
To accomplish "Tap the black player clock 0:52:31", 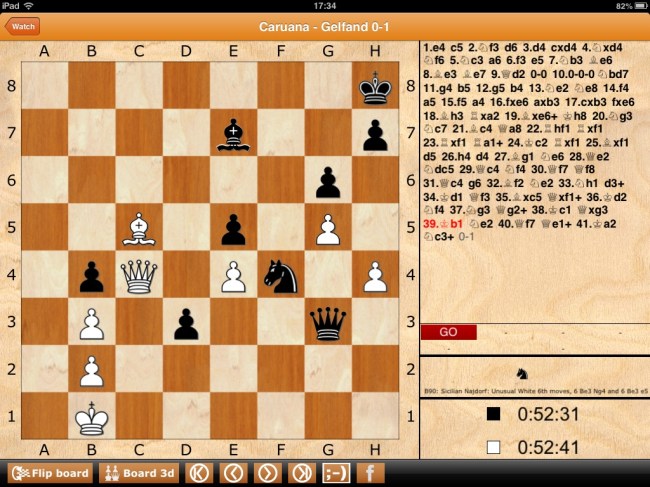I will (545, 413).
